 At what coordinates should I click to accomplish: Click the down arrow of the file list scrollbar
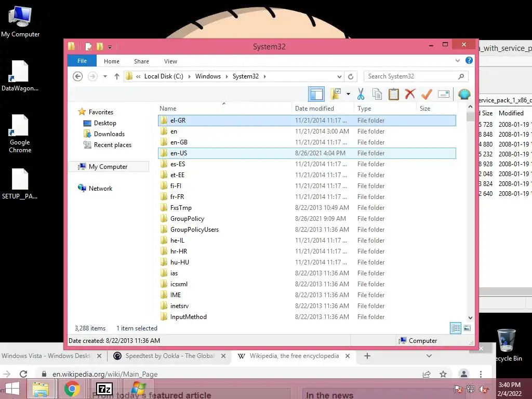pos(470,318)
